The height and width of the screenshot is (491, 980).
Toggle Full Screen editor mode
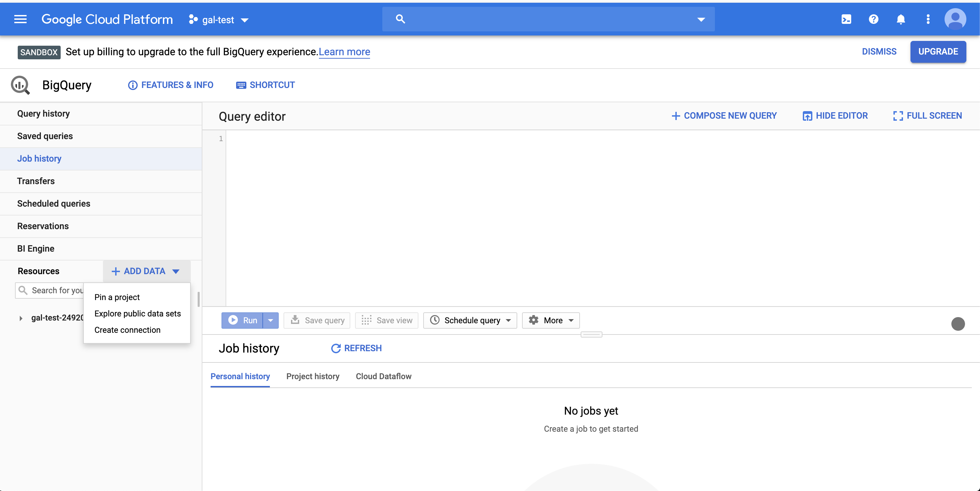[x=927, y=116]
